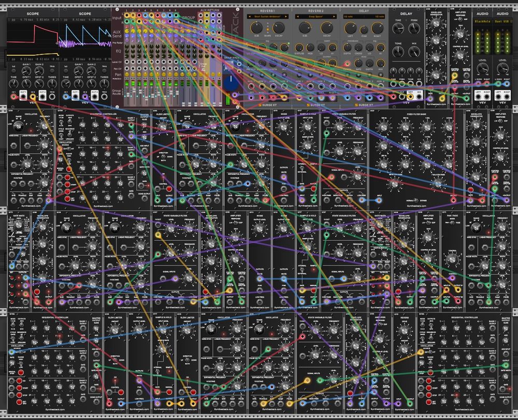The height and width of the screenshot is (420, 518).
Task: Click the Reverb 2 DECAY knob
Action: tap(327, 28)
